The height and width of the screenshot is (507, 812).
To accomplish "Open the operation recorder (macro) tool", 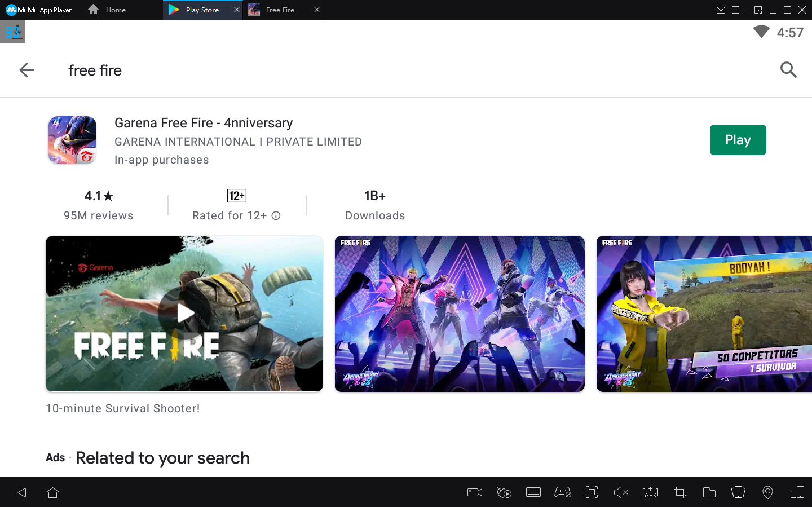I will click(504, 492).
